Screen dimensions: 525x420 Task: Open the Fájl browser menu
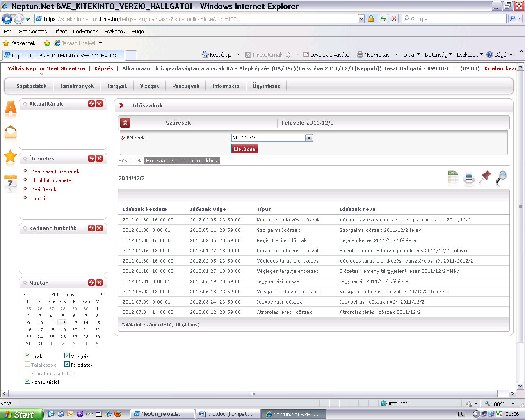(8, 31)
